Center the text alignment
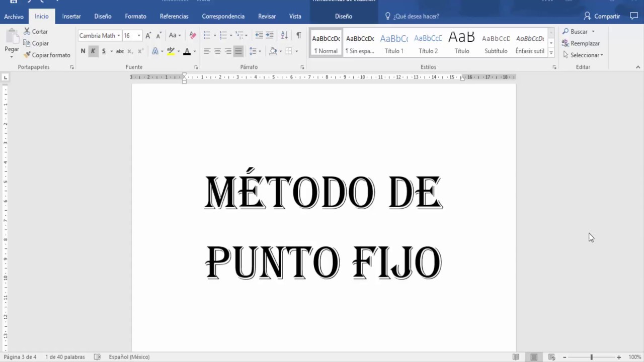Screen dimensions: 644x362 click(217, 51)
